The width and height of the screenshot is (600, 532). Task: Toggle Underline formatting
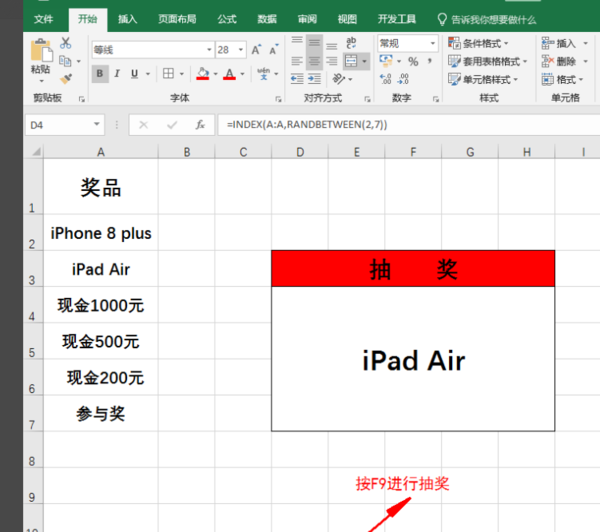(134, 73)
